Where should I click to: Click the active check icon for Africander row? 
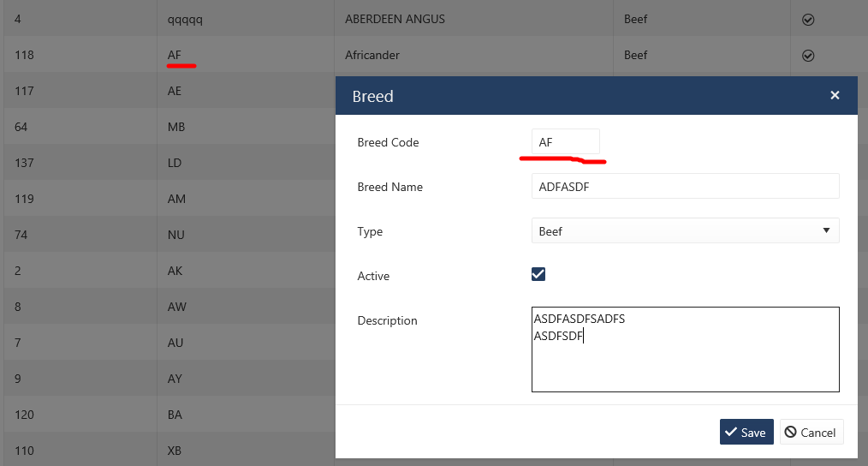coord(807,55)
